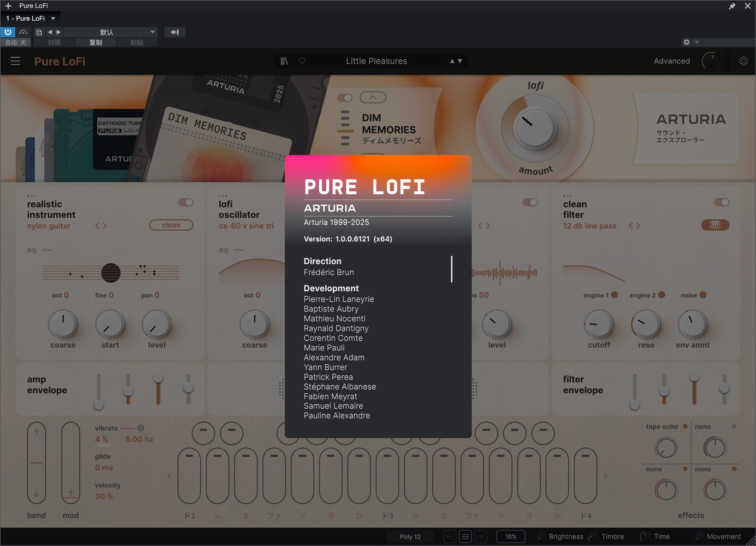Open the Advanced panel
This screenshot has height=546, width=756.
(672, 61)
